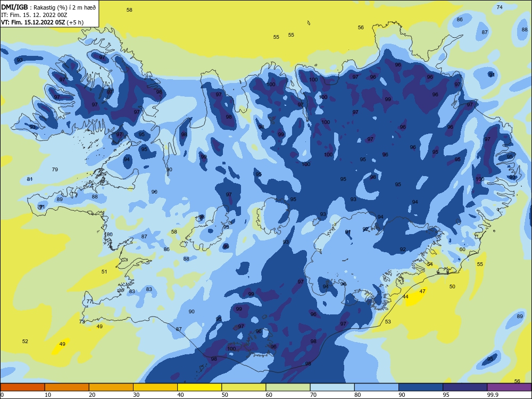Screen dimensions: 532x399
Task: Click the humidity value '54' on the map
Action: tap(430, 264)
